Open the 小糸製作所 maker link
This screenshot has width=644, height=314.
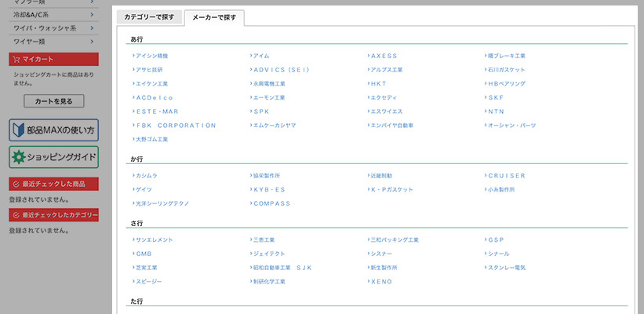(x=500, y=190)
